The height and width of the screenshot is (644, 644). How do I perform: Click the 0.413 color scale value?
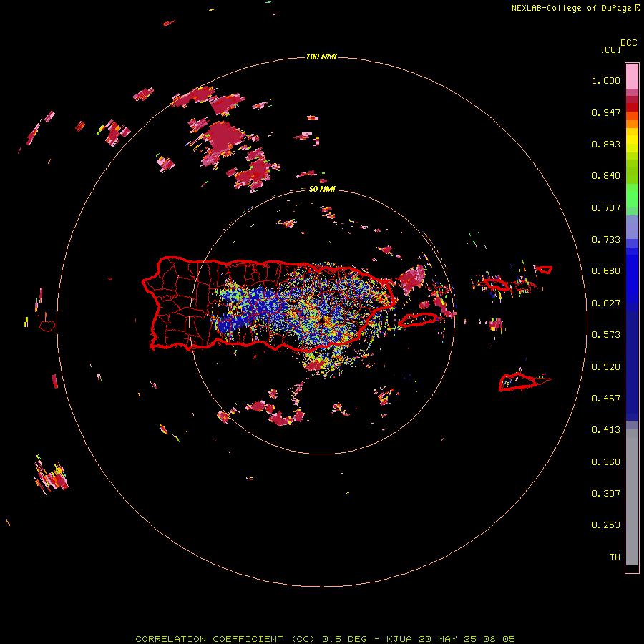click(x=606, y=430)
